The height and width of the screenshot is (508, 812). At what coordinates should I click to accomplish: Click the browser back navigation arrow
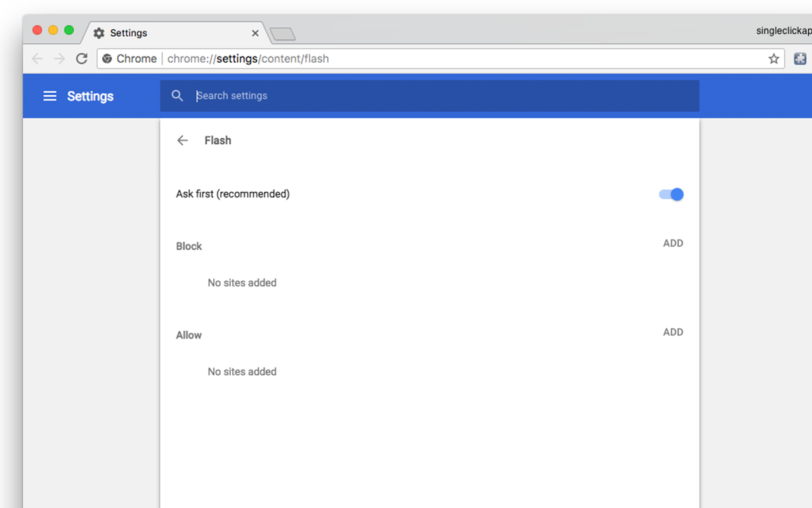click(x=37, y=58)
